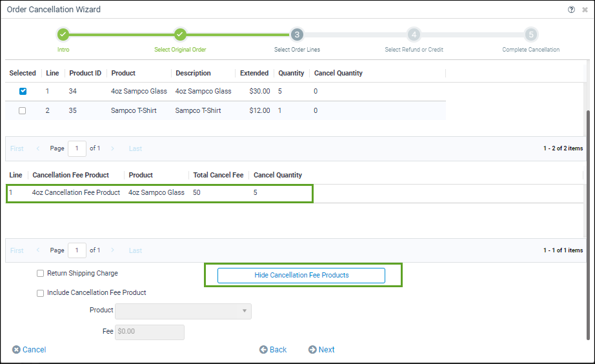Click Total Cancel Fee column header
595x364 pixels.
[x=218, y=175]
